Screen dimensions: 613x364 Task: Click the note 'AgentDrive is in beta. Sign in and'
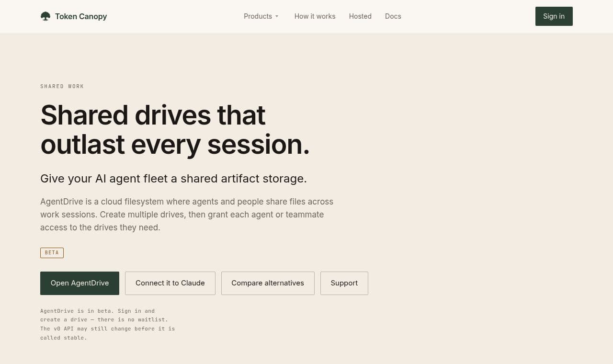click(x=108, y=324)
